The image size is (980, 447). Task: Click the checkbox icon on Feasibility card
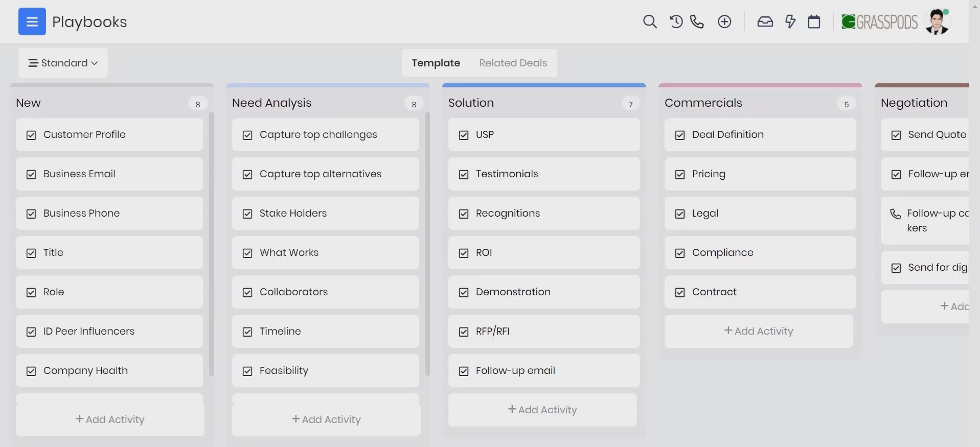pos(247,371)
